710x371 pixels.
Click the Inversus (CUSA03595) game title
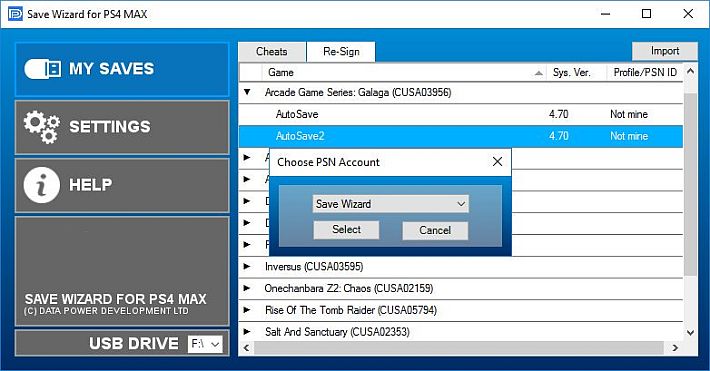(x=314, y=266)
